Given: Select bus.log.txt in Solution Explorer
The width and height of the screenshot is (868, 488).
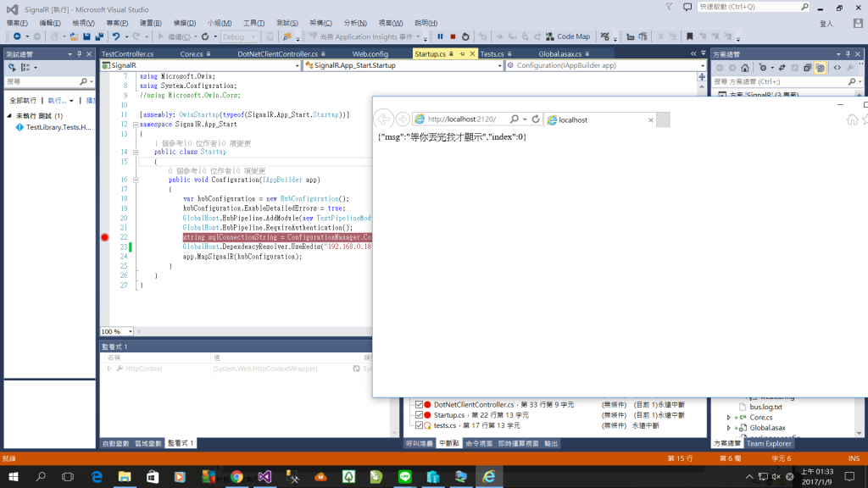Looking at the screenshot, I should coord(765,407).
